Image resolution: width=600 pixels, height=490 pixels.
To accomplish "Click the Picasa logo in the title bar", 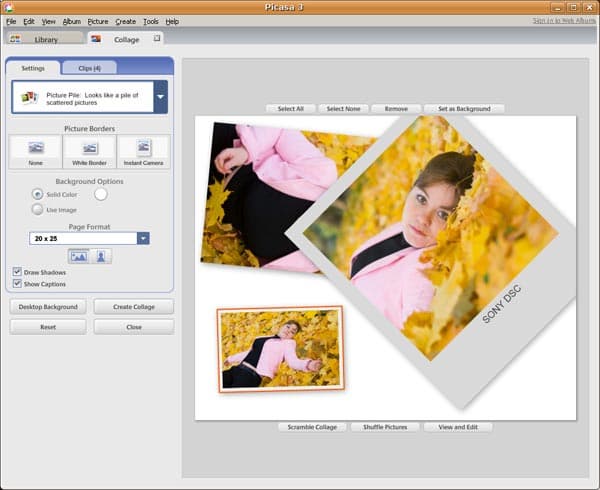I will tap(8, 7).
